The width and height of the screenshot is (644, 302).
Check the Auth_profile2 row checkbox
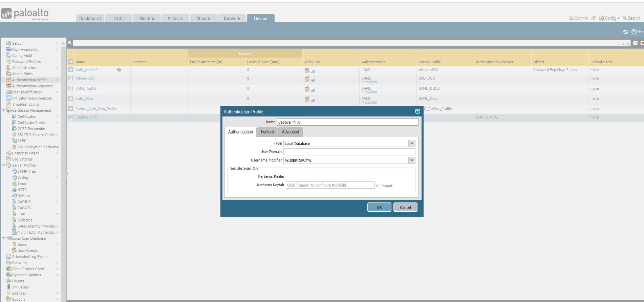click(70, 70)
